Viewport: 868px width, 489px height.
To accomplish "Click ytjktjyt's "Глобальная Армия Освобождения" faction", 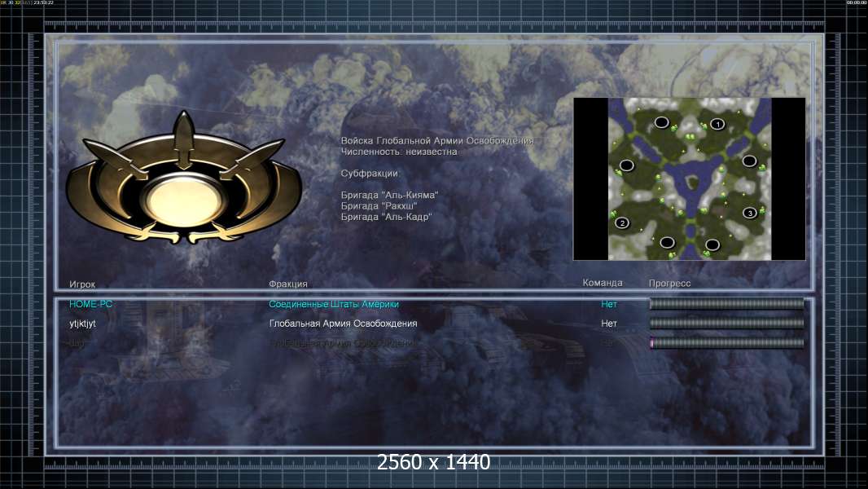I will pos(344,324).
